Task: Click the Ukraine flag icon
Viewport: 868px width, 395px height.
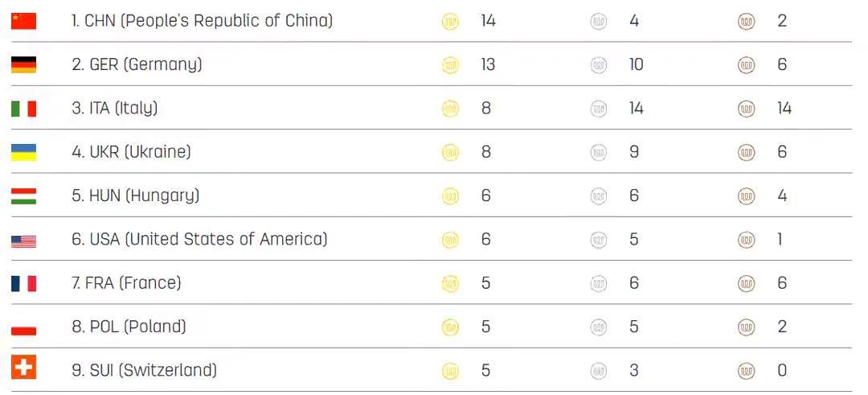Action: pos(23,152)
